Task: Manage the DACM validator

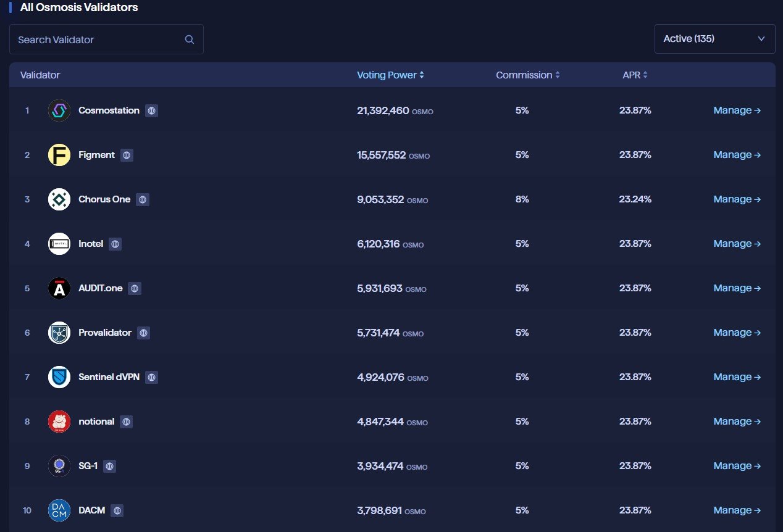Action: pyautogui.click(x=737, y=510)
